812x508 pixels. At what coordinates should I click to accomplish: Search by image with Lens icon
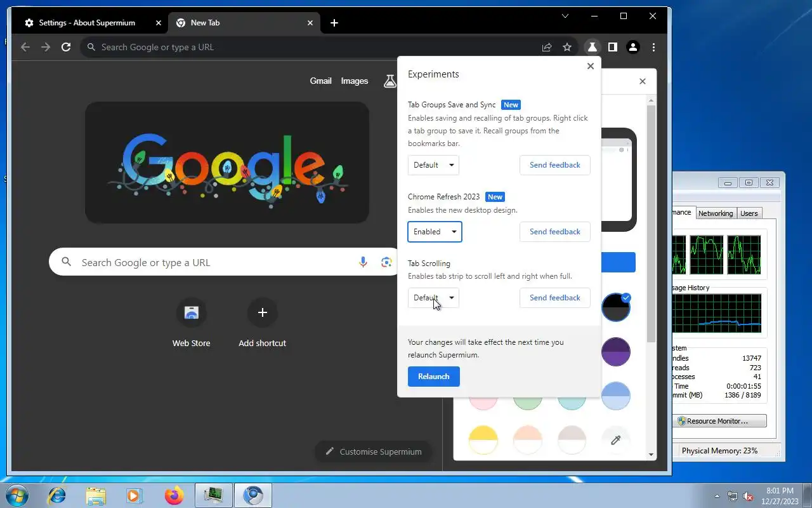[x=386, y=262]
